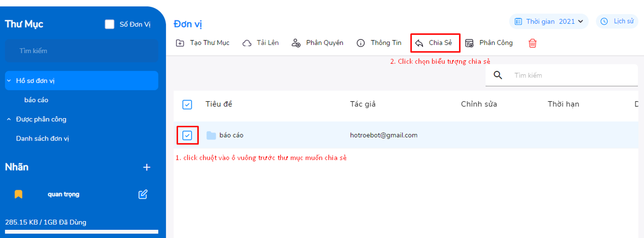Click the Tạo Thư Mục folder-plus icon
The width and height of the screenshot is (644, 238).
click(x=180, y=43)
